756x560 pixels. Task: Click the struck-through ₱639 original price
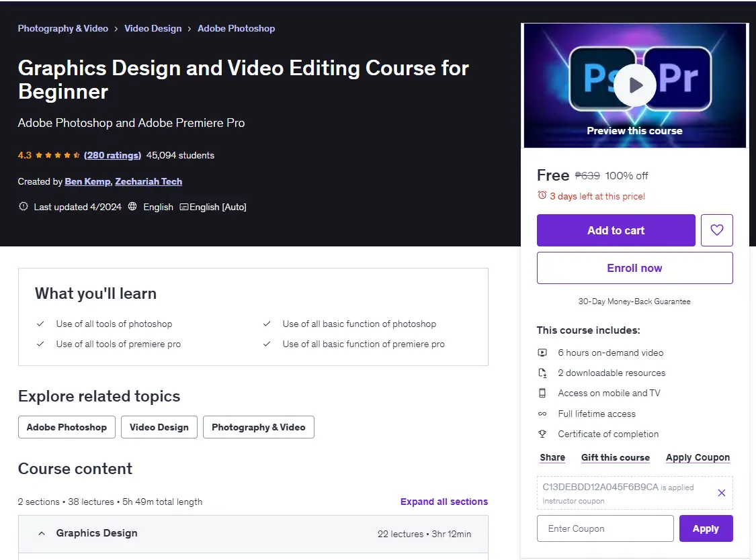coord(587,175)
